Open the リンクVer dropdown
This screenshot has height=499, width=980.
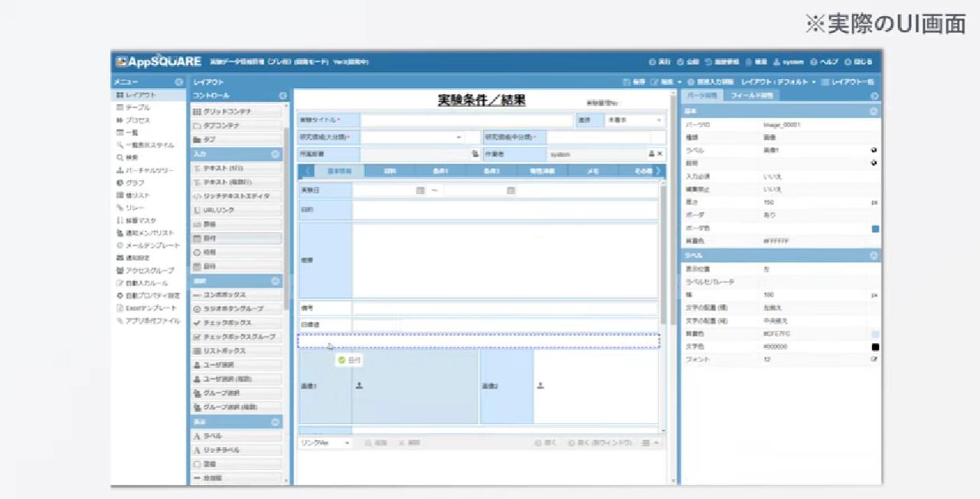point(325,442)
